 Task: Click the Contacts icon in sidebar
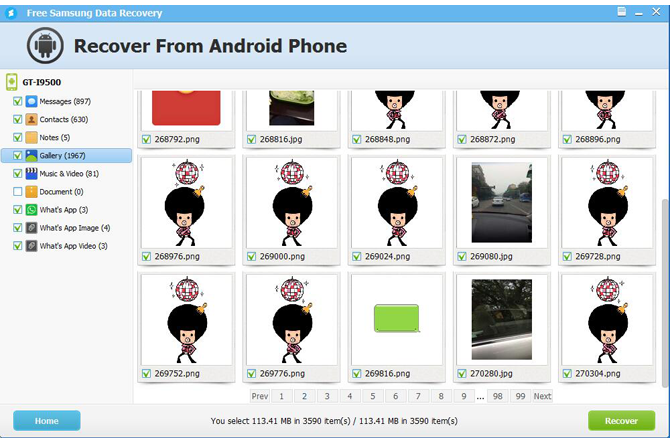(x=32, y=119)
